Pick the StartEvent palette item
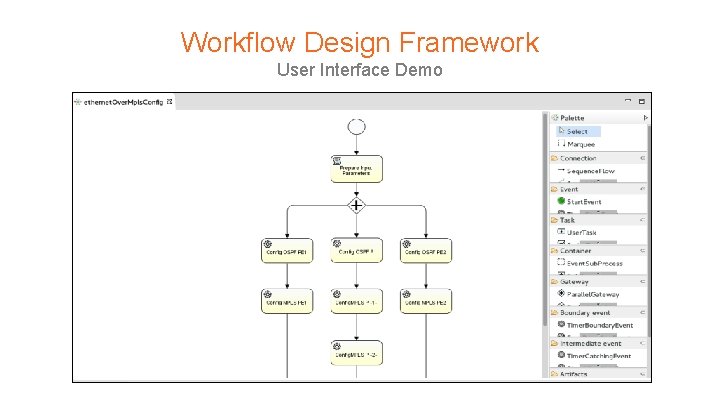 pyautogui.click(x=579, y=202)
